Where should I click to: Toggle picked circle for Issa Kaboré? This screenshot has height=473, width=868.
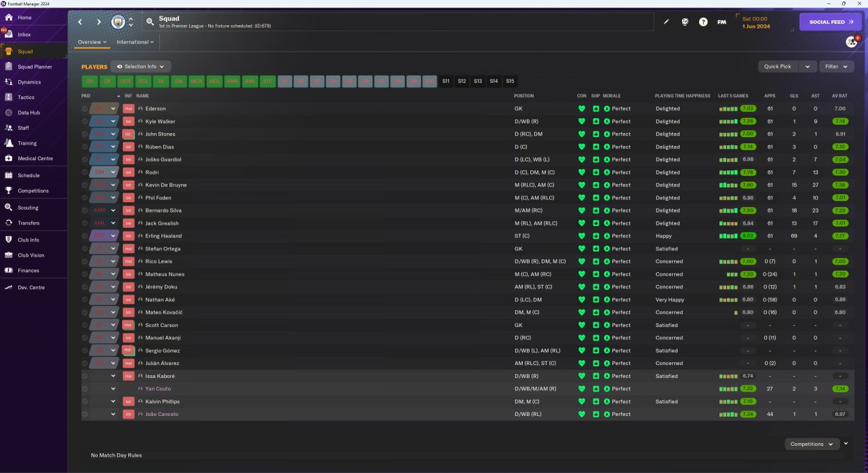85,376
